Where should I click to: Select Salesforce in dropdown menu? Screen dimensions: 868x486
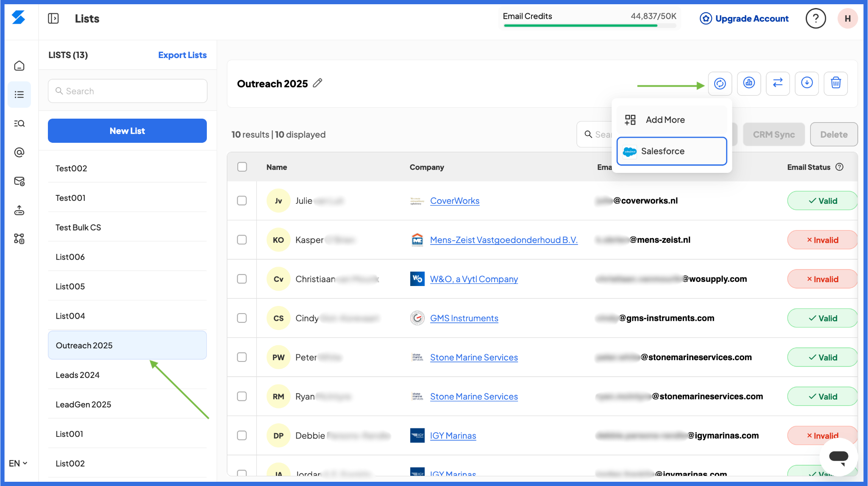[672, 151]
